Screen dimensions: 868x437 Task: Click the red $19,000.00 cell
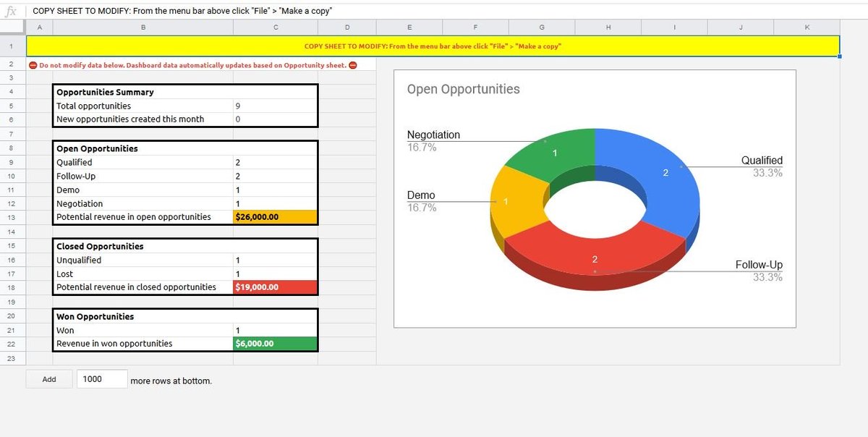coord(276,287)
